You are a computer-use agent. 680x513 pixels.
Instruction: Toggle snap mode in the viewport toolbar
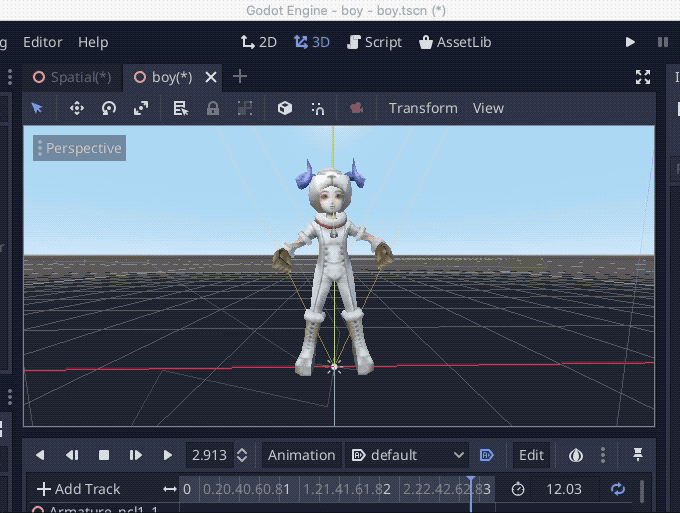(x=318, y=108)
